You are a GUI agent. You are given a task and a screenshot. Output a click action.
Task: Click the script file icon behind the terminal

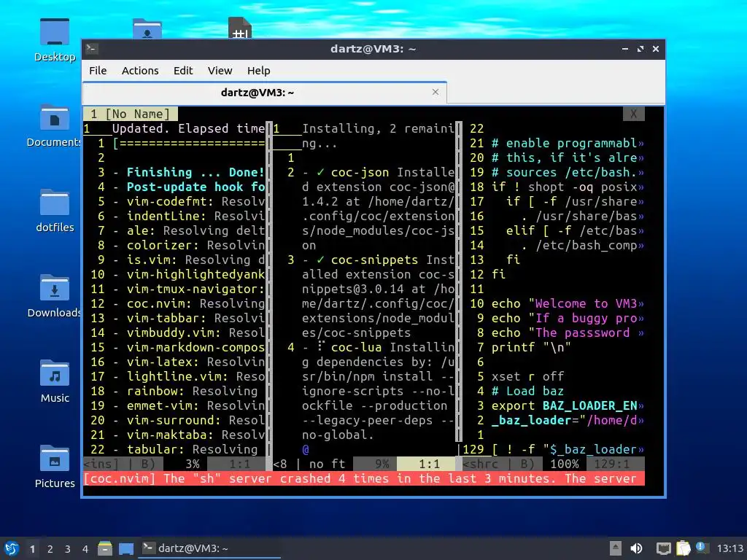(239, 28)
